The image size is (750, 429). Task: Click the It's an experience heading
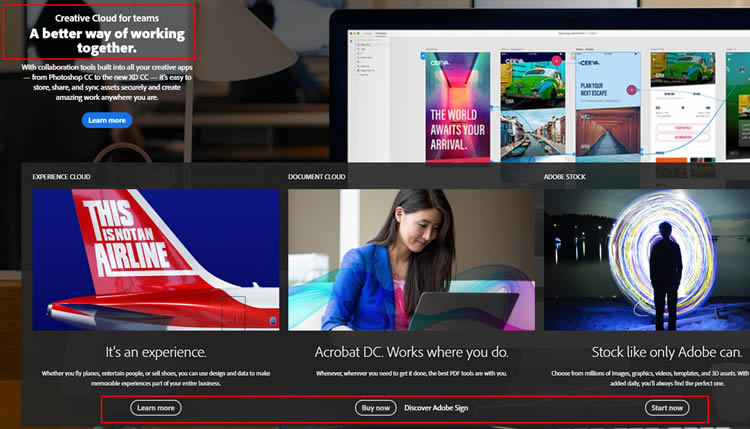point(156,352)
